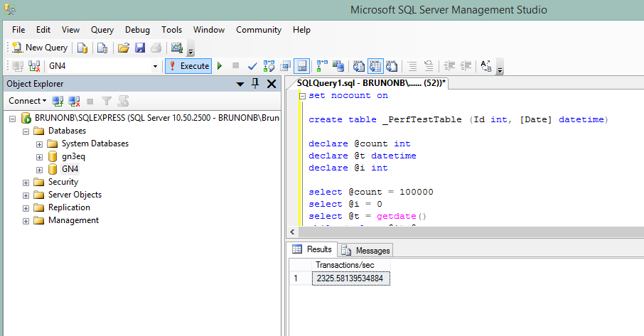Select Results to File icon
Image resolution: width=644 pixels, height=336 pixels.
pos(392,66)
